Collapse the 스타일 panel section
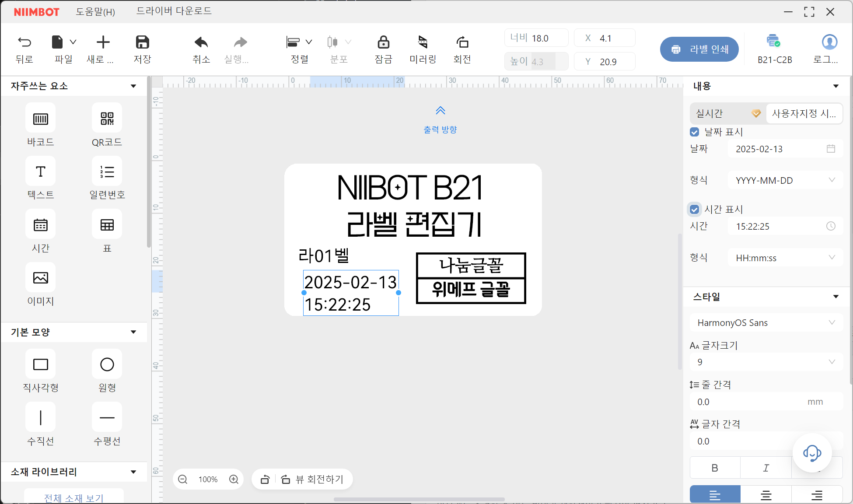Viewport: 853px width, 504px height. [836, 297]
